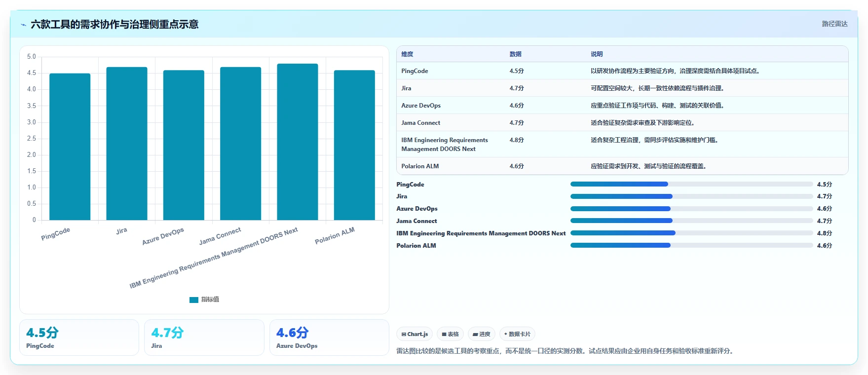The height and width of the screenshot is (375, 868).
Task: Open the Azure DevOps 4.6分 data card
Action: pos(329,337)
